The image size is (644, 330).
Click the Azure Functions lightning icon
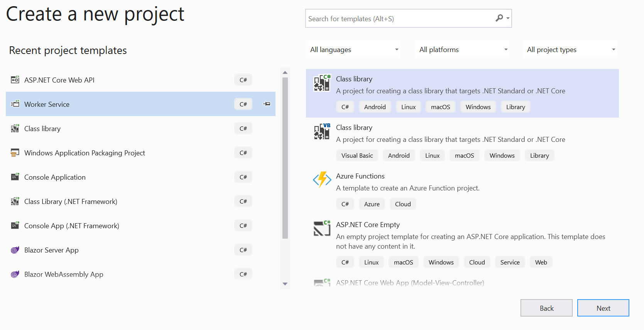322,180
